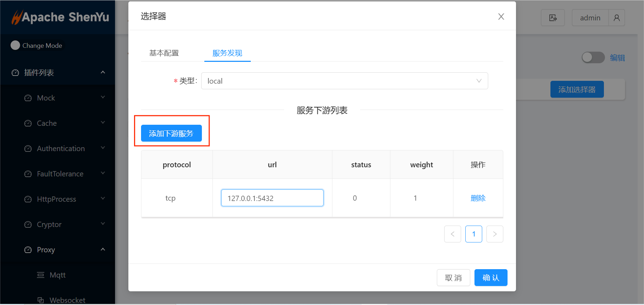Switch to the 基本配置 tab
The image size is (644, 305).
164,53
